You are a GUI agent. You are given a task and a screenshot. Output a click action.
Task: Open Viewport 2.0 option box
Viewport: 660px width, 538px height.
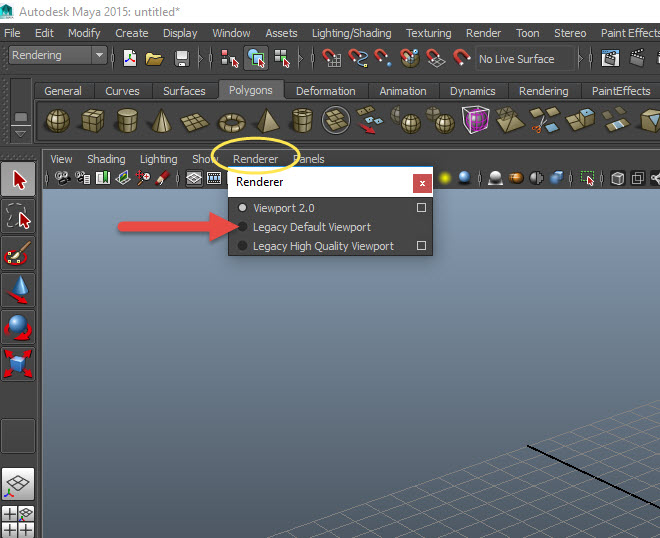(x=421, y=208)
